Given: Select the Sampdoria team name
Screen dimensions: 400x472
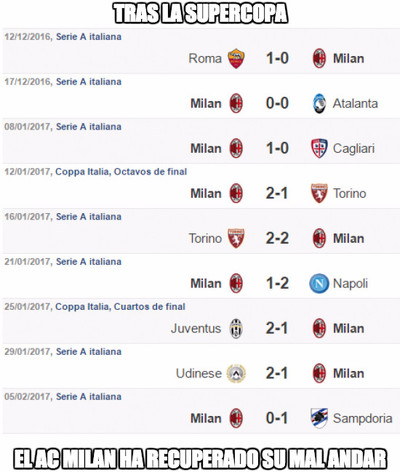Looking at the screenshot, I should [363, 418].
